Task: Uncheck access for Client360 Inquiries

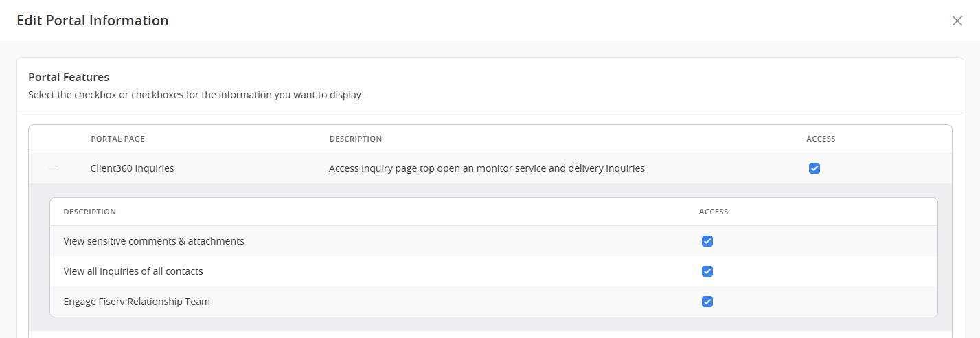Action: pyautogui.click(x=814, y=168)
